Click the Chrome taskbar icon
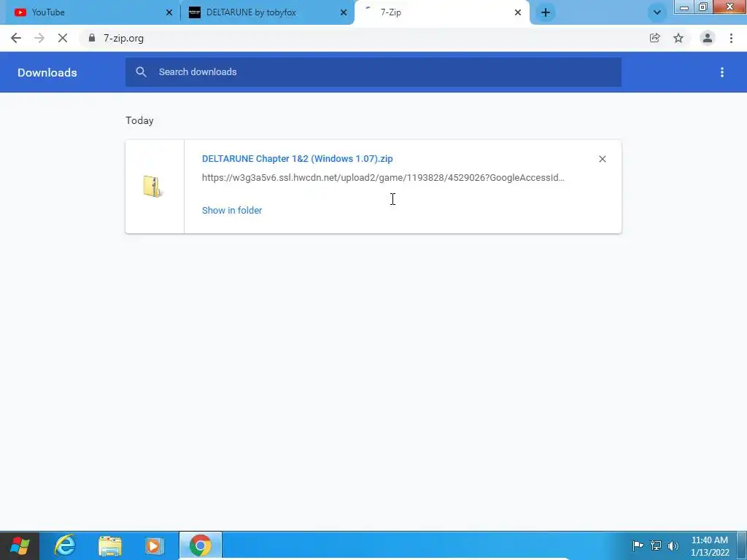Screen dimensions: 747x560 click(x=201, y=545)
